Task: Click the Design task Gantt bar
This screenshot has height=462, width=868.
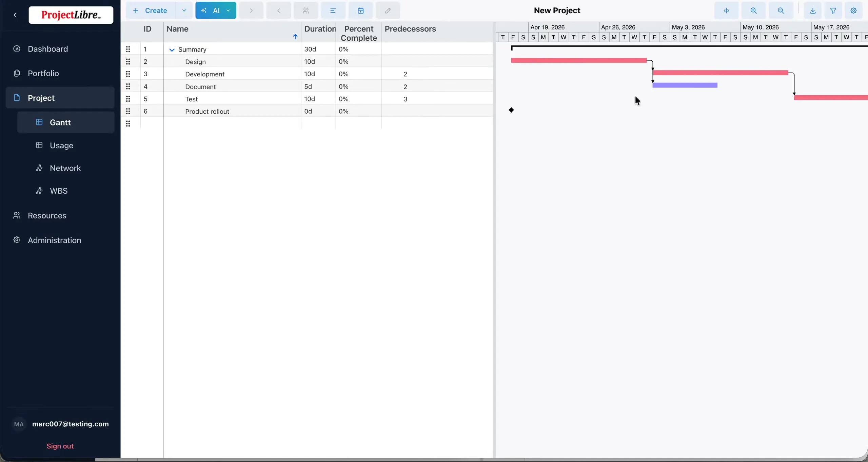Action: click(x=579, y=60)
